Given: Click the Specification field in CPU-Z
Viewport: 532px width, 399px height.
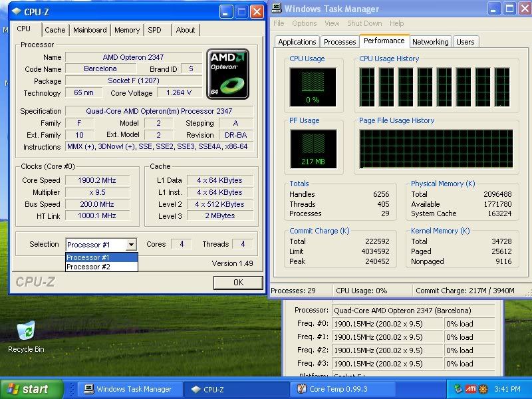Looking at the screenshot, I should [x=159, y=111].
